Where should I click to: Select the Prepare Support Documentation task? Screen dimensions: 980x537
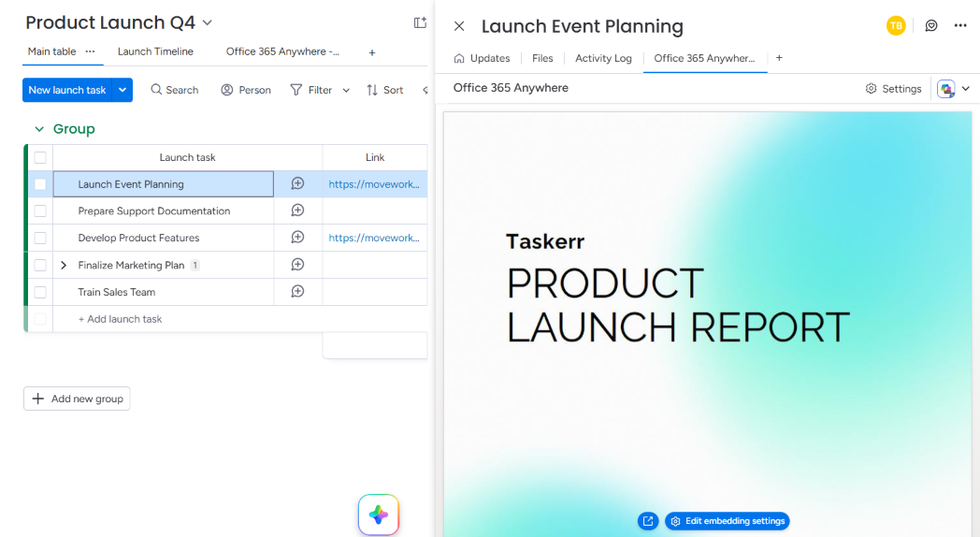coord(153,211)
